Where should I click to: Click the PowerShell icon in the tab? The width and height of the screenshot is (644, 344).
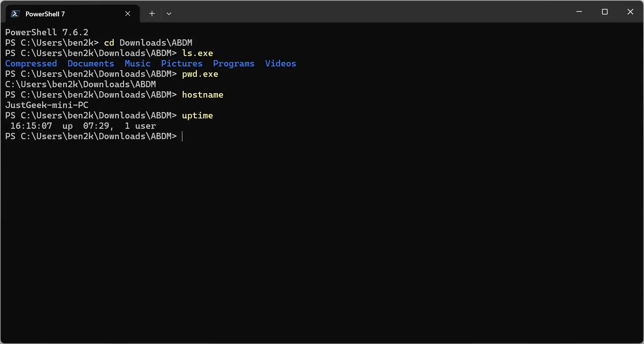pos(15,14)
